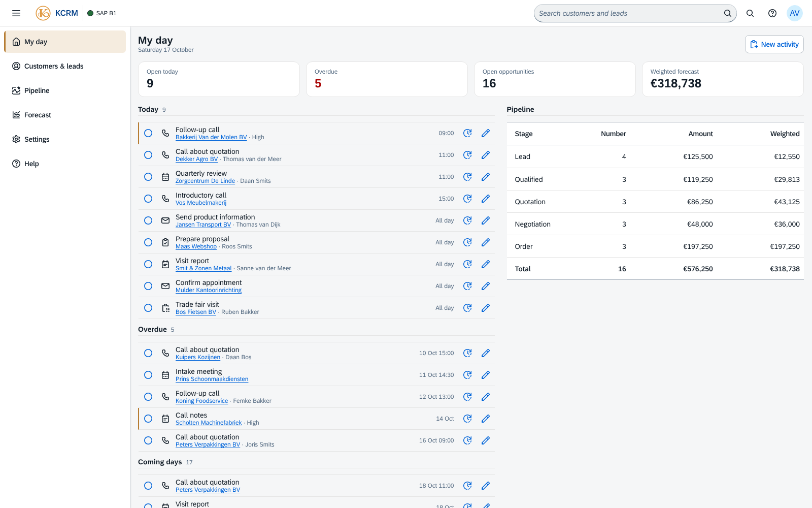This screenshot has width=812, height=508.
Task: Edit the Trade fair visit activity
Action: [486, 308]
